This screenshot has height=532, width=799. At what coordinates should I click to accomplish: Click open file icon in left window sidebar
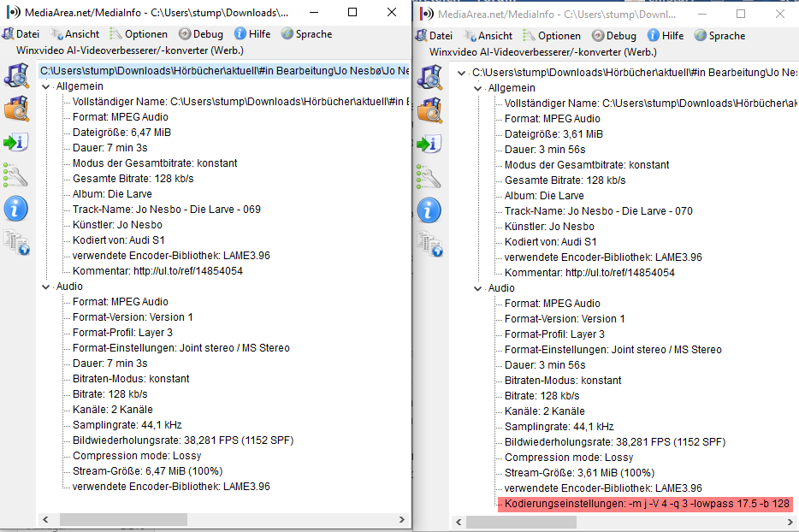pos(17,75)
